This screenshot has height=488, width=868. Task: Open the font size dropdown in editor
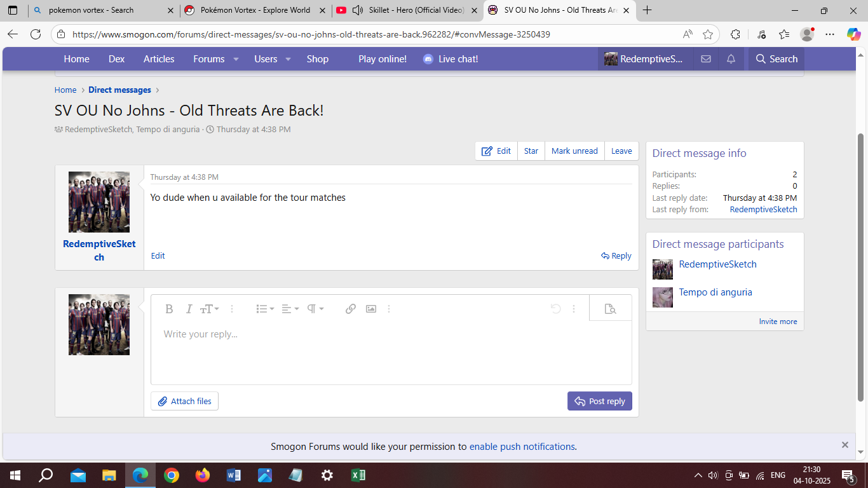(x=209, y=309)
